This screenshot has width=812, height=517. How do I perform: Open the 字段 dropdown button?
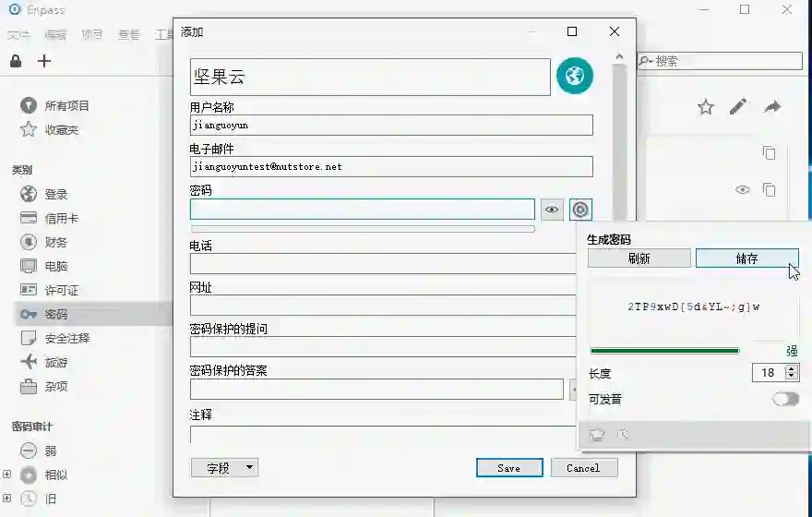[x=225, y=468]
